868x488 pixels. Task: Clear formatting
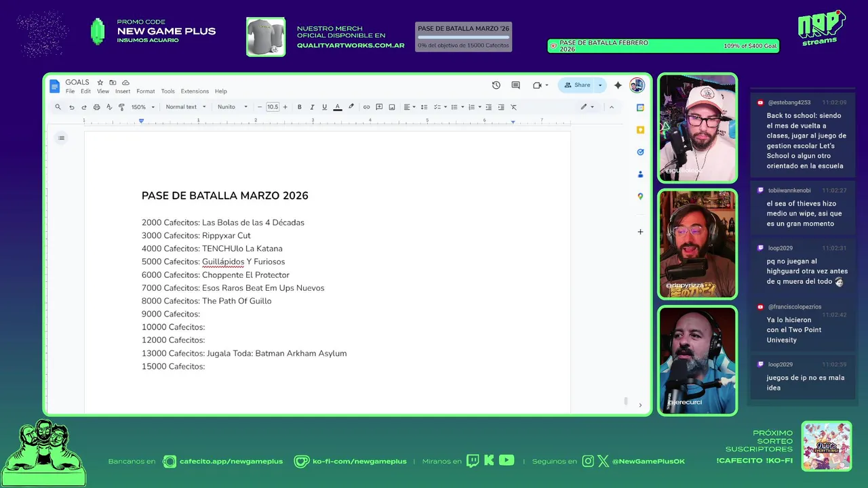click(x=513, y=107)
